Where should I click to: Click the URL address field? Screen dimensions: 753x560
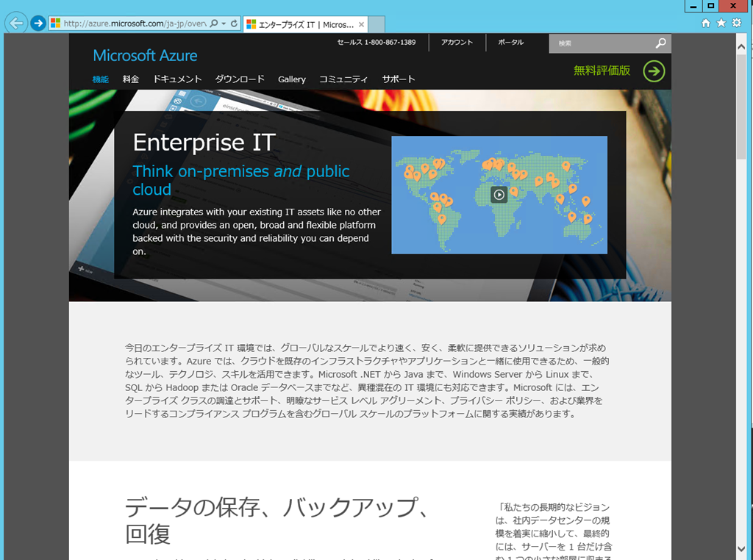click(135, 24)
